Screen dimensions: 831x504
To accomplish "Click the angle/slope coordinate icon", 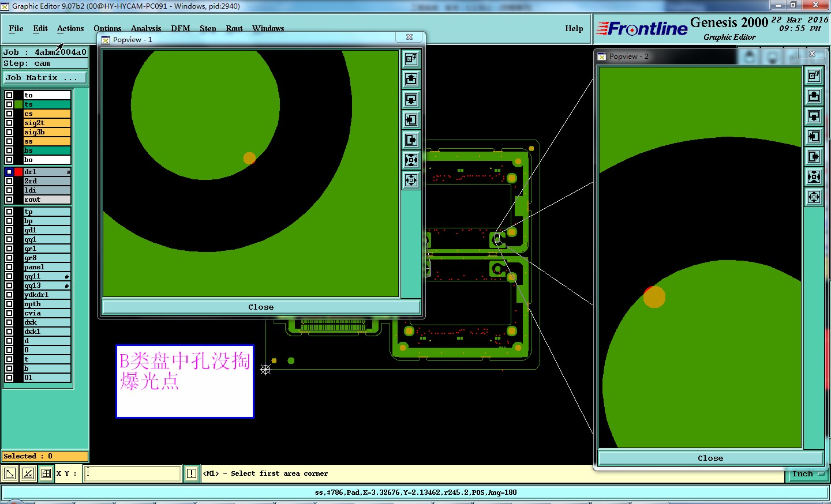I will click(28, 474).
